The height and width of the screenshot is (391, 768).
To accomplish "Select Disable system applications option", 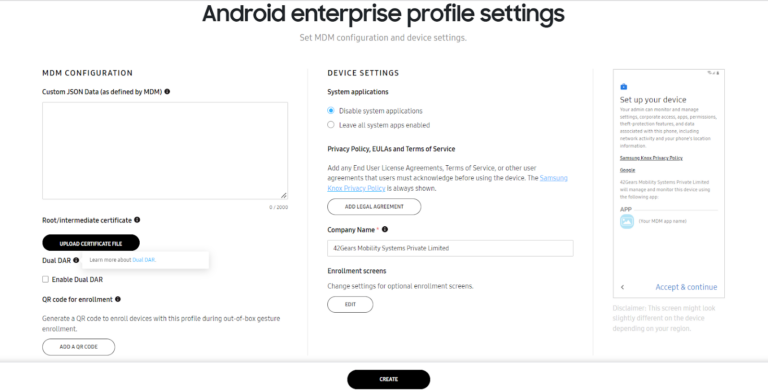I will (331, 111).
